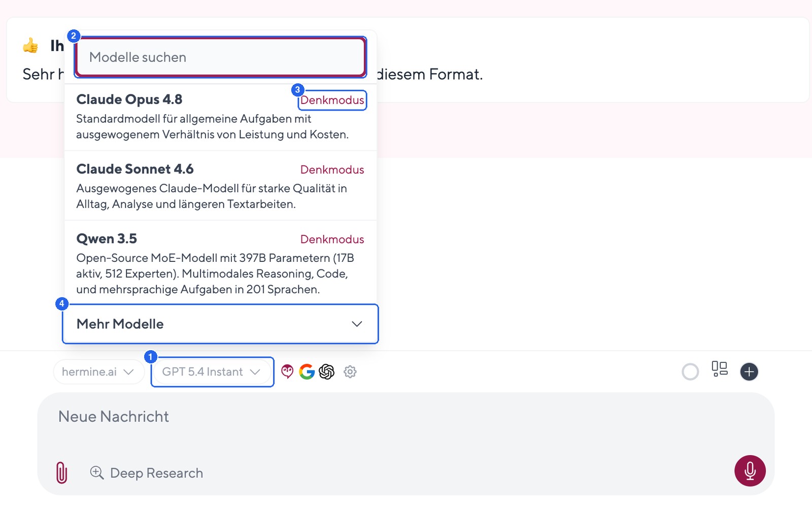Click the Claude Sonnet 4.6 description text
Viewport: 812px width, 511px height.
tap(212, 196)
